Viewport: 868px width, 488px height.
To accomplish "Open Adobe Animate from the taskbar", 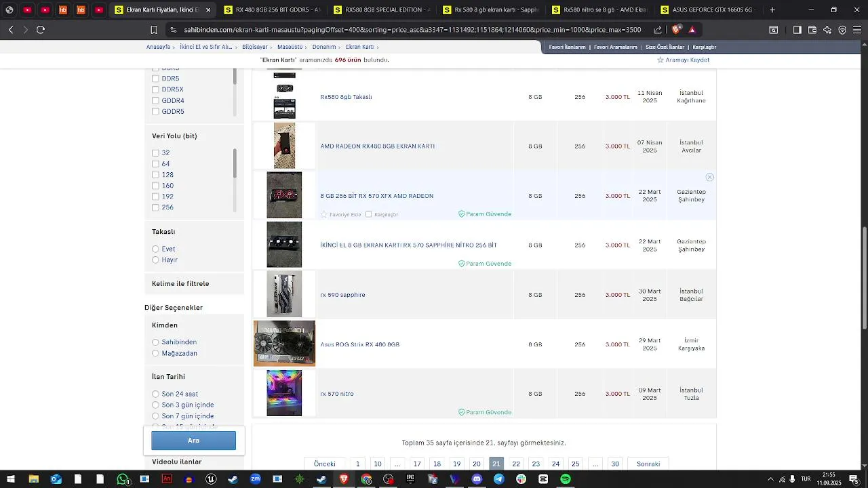I will [167, 479].
